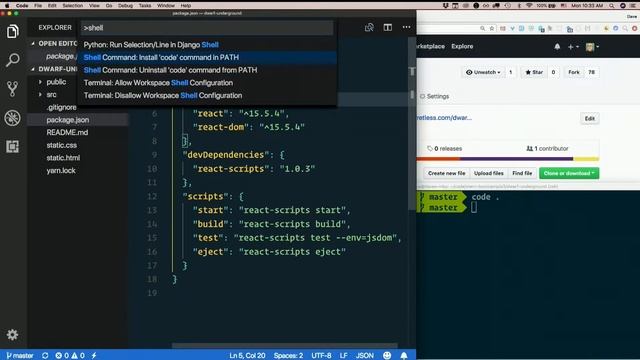Open the Window menu
This screenshot has width=640, height=360.
[166, 6]
